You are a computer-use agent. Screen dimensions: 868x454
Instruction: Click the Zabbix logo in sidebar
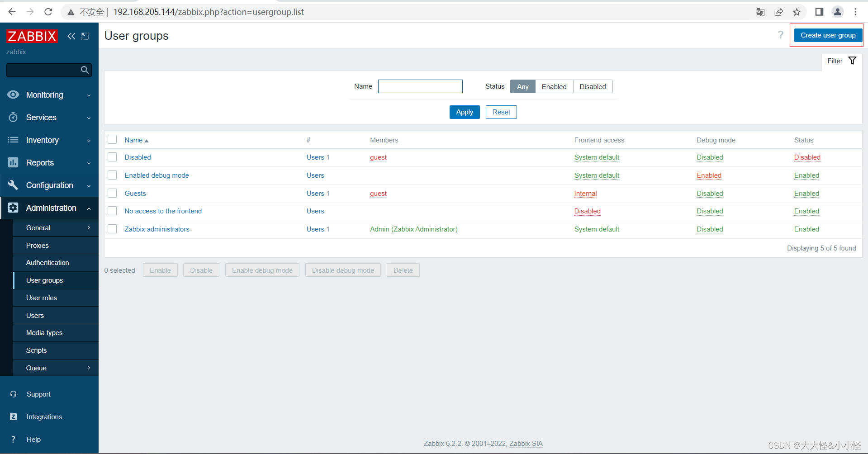pos(32,36)
